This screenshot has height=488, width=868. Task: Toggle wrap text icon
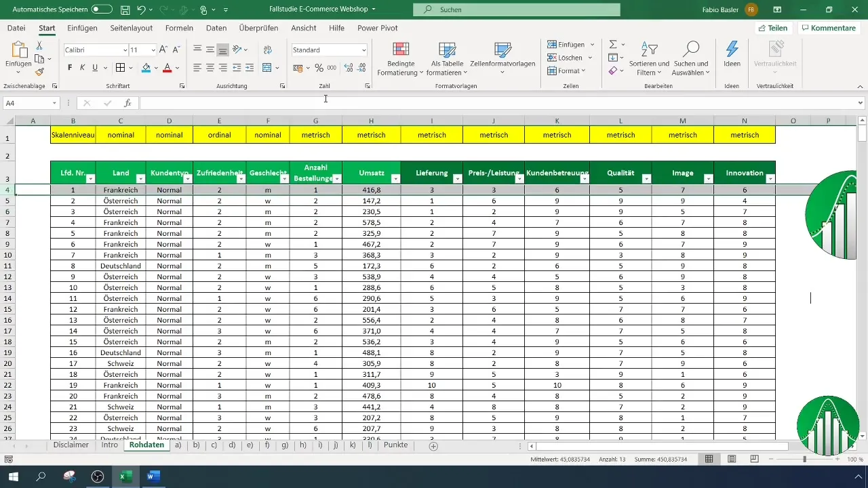(267, 49)
